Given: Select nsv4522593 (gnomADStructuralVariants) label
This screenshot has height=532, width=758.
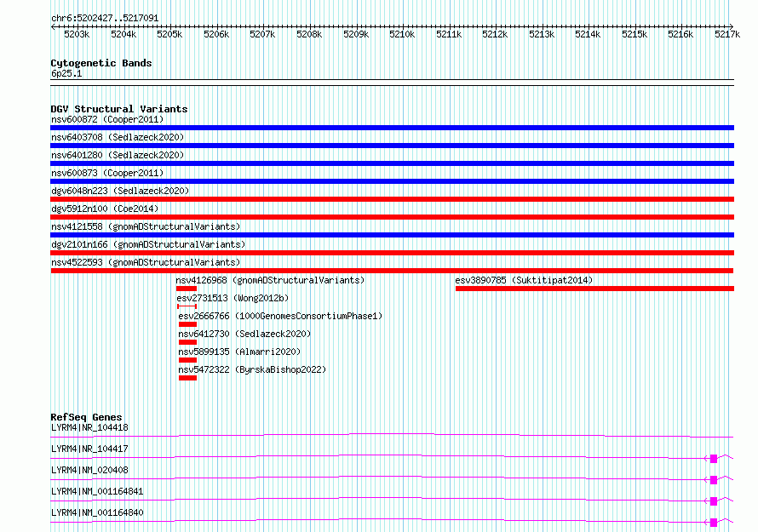Looking at the screenshot, I should [146, 262].
